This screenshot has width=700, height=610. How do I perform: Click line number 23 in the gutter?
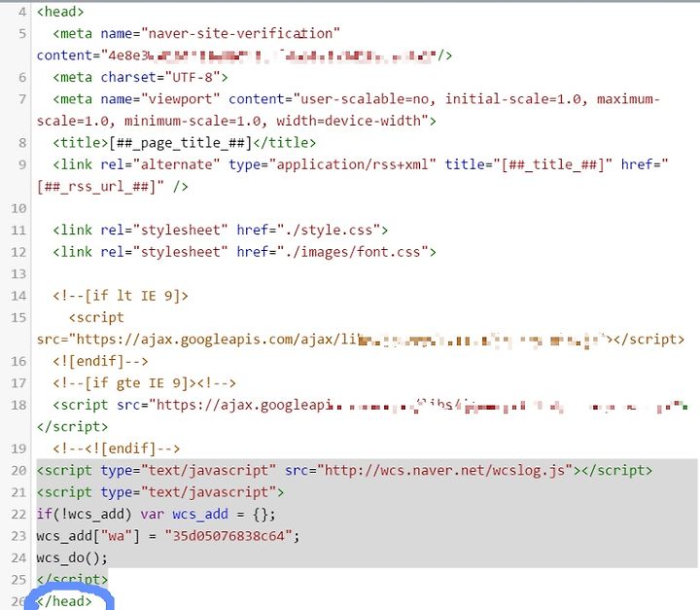pyautogui.click(x=18, y=536)
